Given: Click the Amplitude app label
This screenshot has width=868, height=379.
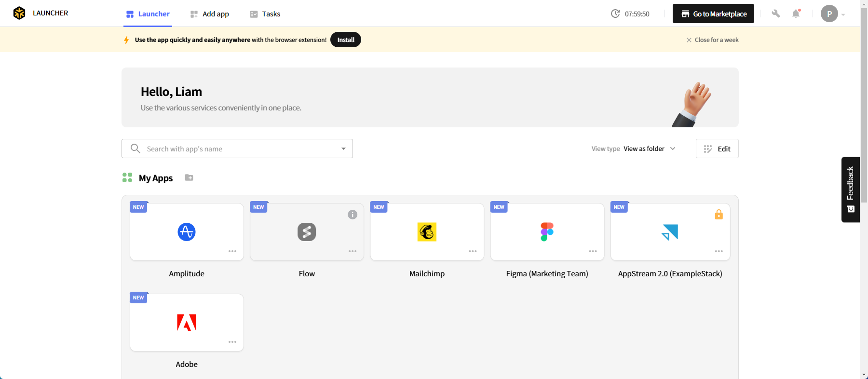Looking at the screenshot, I should (x=187, y=273).
